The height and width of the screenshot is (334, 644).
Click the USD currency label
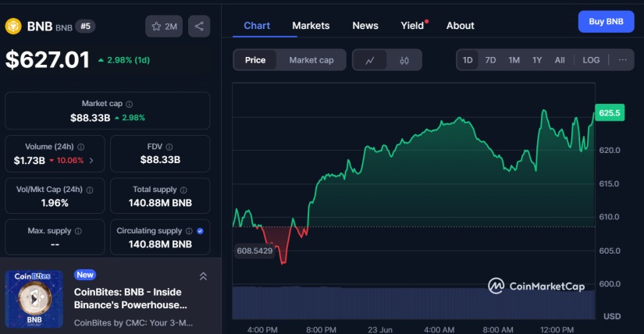coord(612,316)
